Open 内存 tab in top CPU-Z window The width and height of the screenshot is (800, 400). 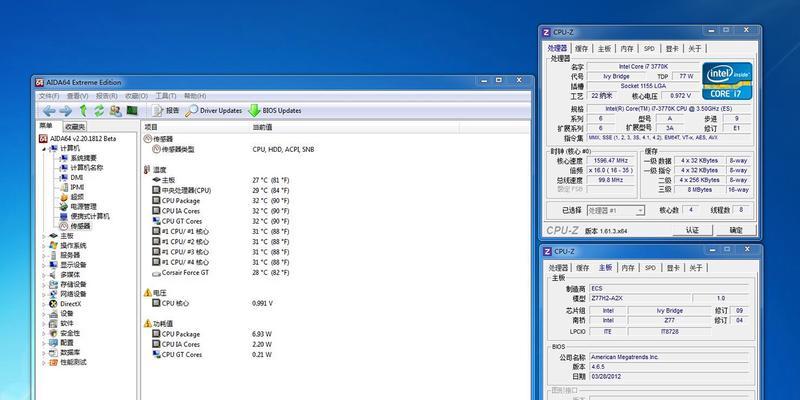(x=627, y=48)
